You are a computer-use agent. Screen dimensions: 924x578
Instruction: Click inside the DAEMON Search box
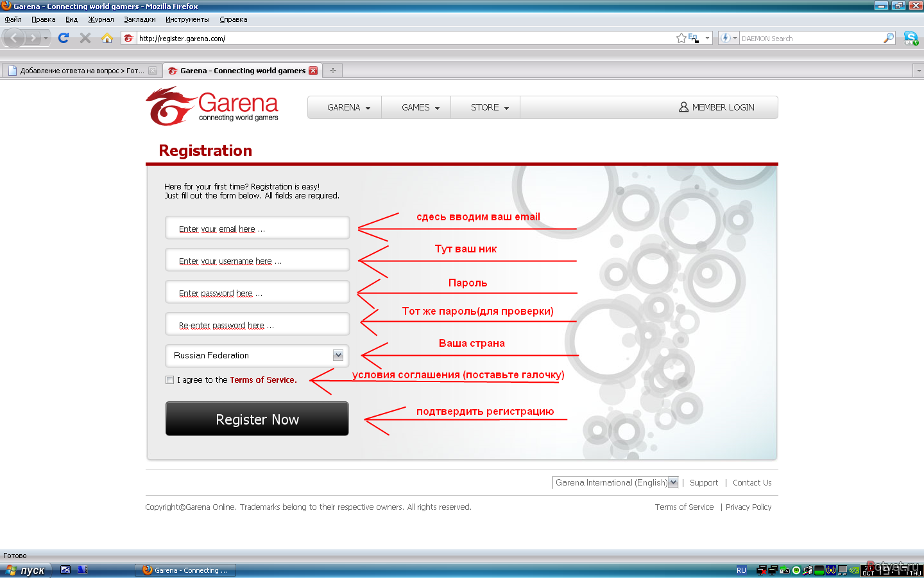tap(810, 38)
